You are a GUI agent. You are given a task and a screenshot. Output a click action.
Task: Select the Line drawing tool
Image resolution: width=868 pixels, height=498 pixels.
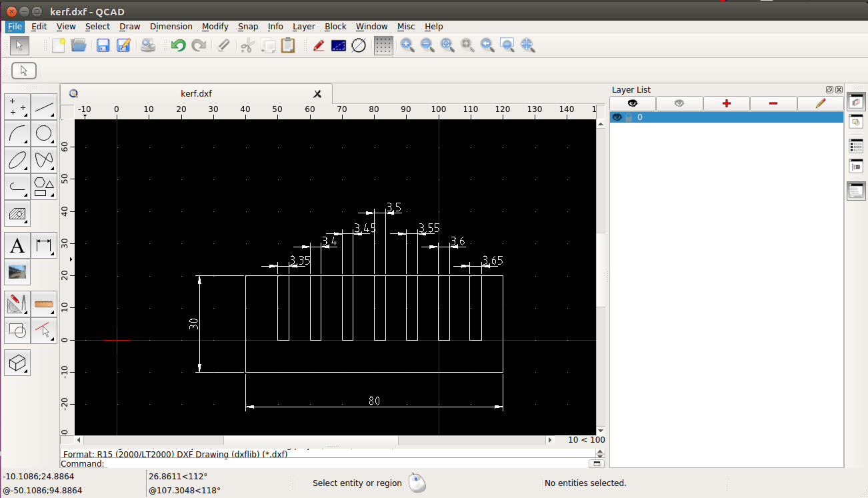[44, 107]
